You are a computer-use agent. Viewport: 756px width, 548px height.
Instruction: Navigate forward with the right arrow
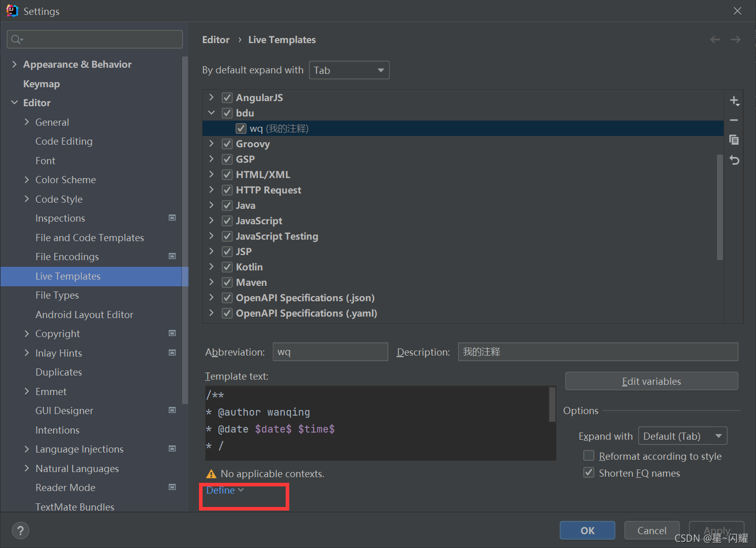(x=735, y=40)
